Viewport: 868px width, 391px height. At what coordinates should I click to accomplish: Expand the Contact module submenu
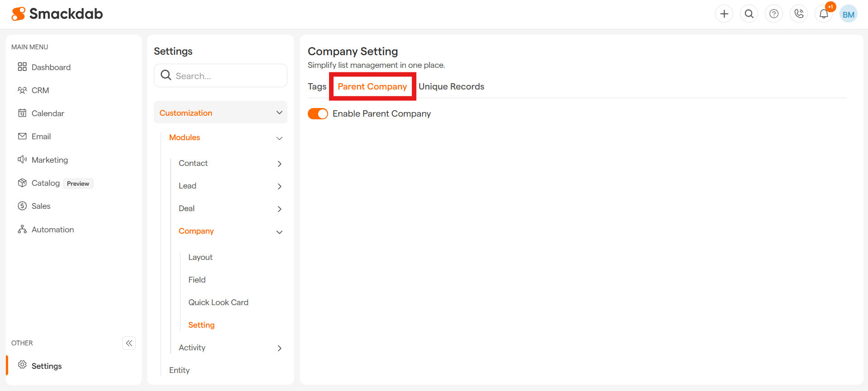pyautogui.click(x=279, y=164)
